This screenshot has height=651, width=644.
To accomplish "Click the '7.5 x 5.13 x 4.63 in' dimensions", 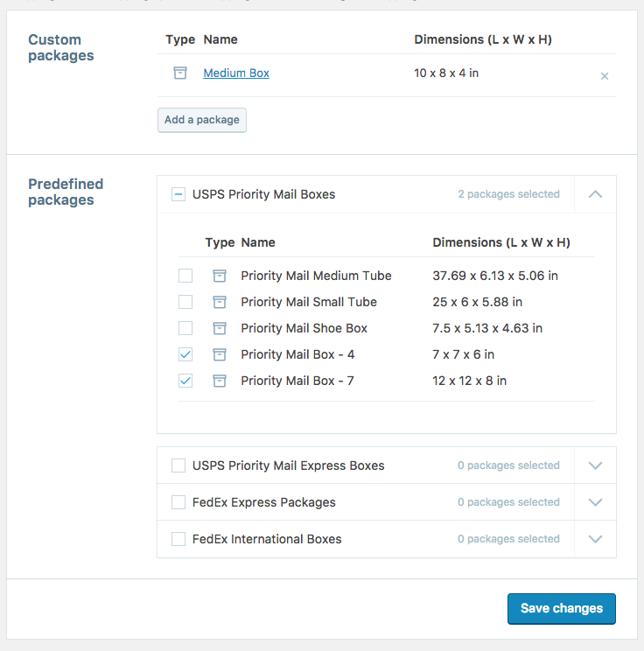I will click(x=487, y=328).
